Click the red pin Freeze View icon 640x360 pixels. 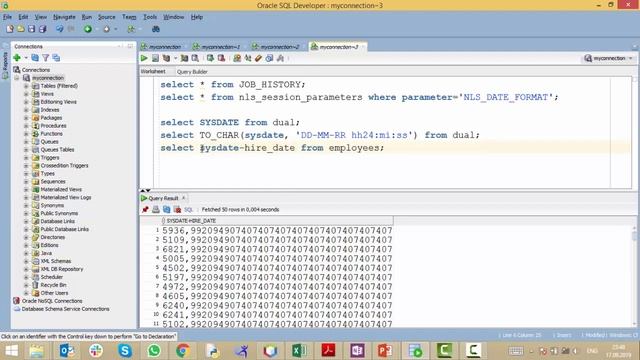145,209
